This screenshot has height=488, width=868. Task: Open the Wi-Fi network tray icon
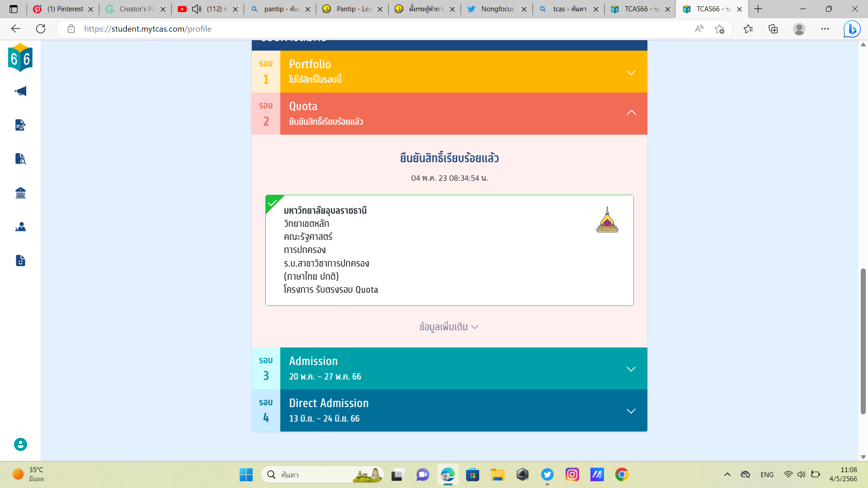[788, 474]
